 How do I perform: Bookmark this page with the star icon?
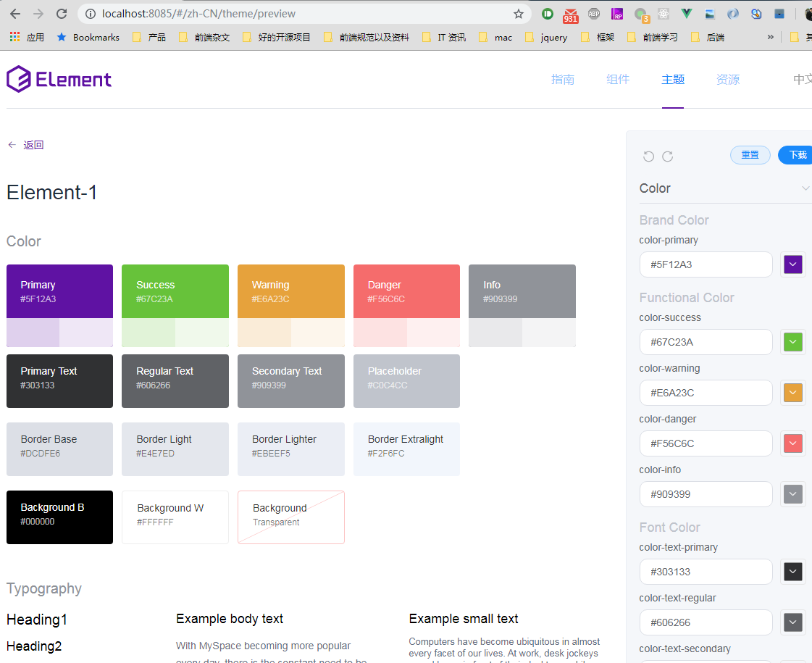(x=519, y=14)
